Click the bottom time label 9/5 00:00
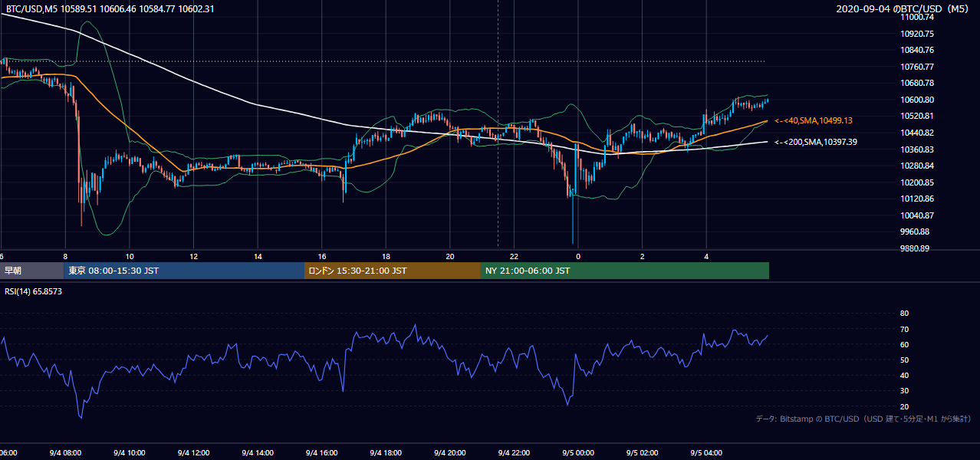Viewport: 980px width, 460px height. (x=578, y=453)
